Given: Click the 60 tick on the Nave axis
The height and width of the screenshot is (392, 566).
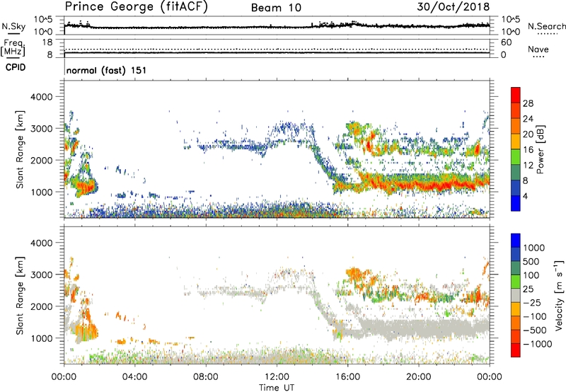Looking at the screenshot, I should pyautogui.click(x=506, y=42).
